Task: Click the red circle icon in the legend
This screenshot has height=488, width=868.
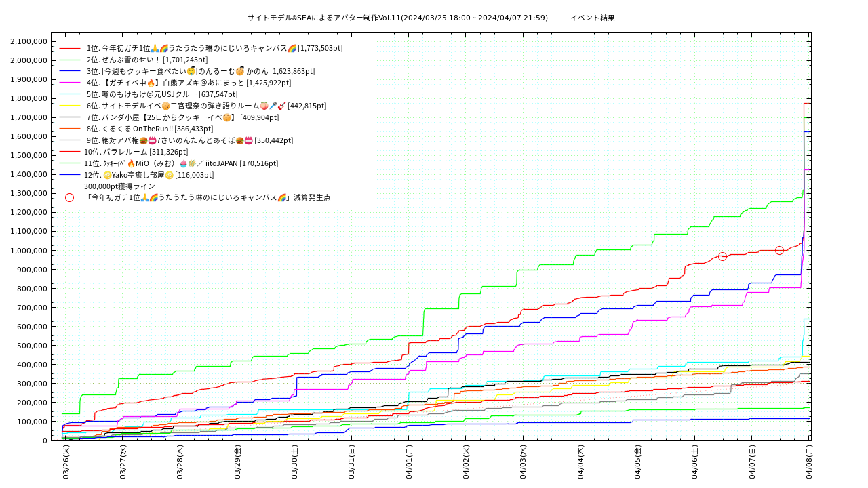Action: click(x=69, y=197)
